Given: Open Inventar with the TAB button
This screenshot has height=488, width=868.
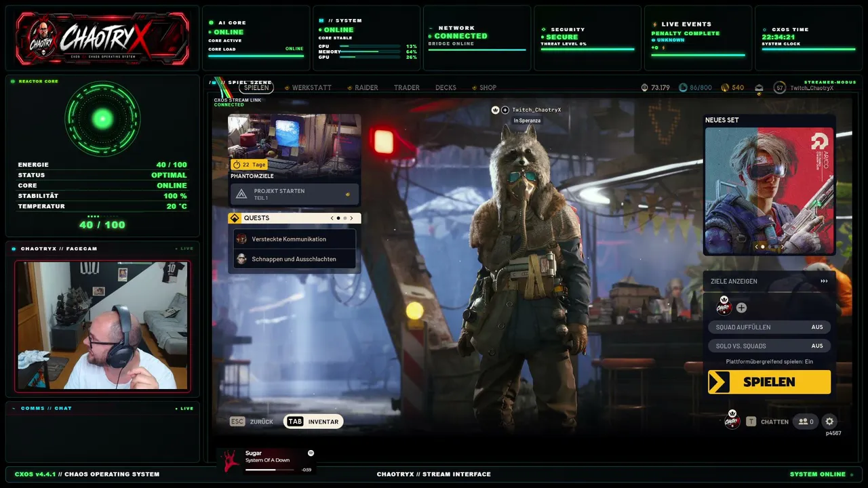Looking at the screenshot, I should [312, 422].
